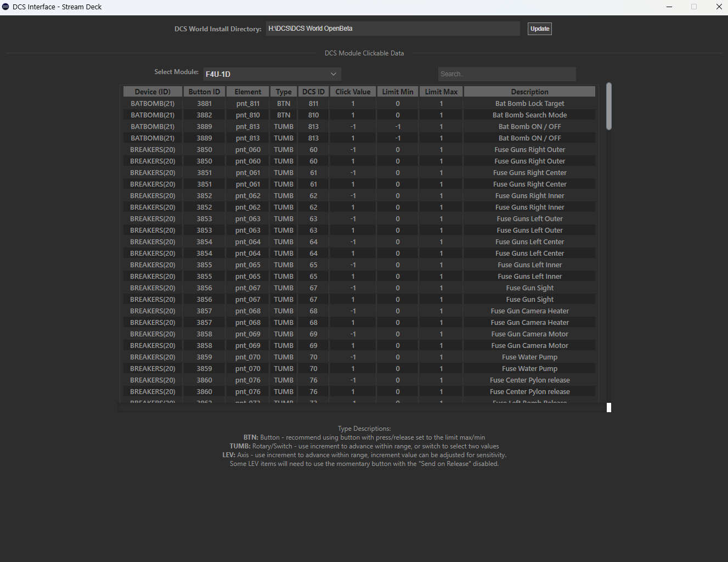The image size is (728, 562).
Task: Click the Search input field
Action: point(507,74)
